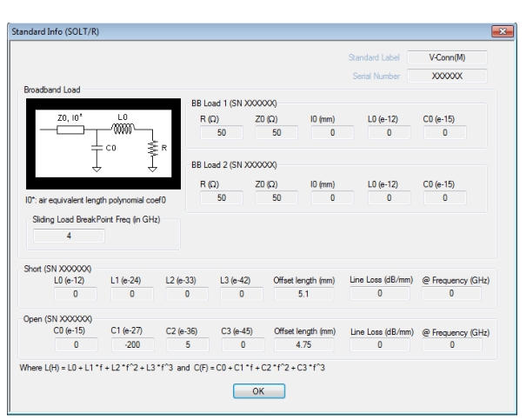Select BB Load 1 L0 (e-12) field
Image resolution: width=526 pixels, height=420 pixels.
click(390, 132)
